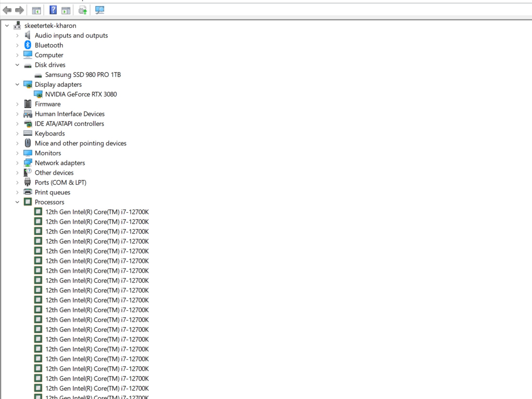The width and height of the screenshot is (532, 399).
Task: Scan for hardware changes via the monitor icon
Action: 99,10
